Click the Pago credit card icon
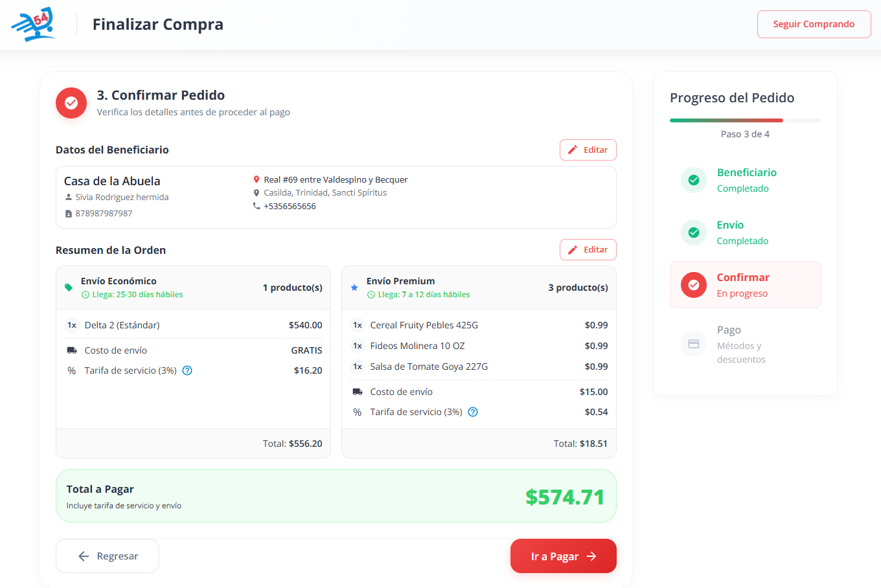Image resolution: width=881 pixels, height=588 pixels. coord(693,344)
